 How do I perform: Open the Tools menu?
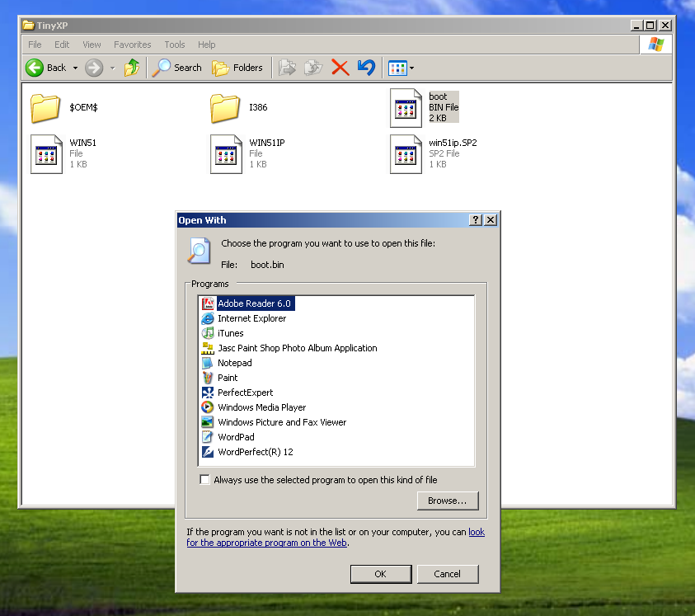175,45
